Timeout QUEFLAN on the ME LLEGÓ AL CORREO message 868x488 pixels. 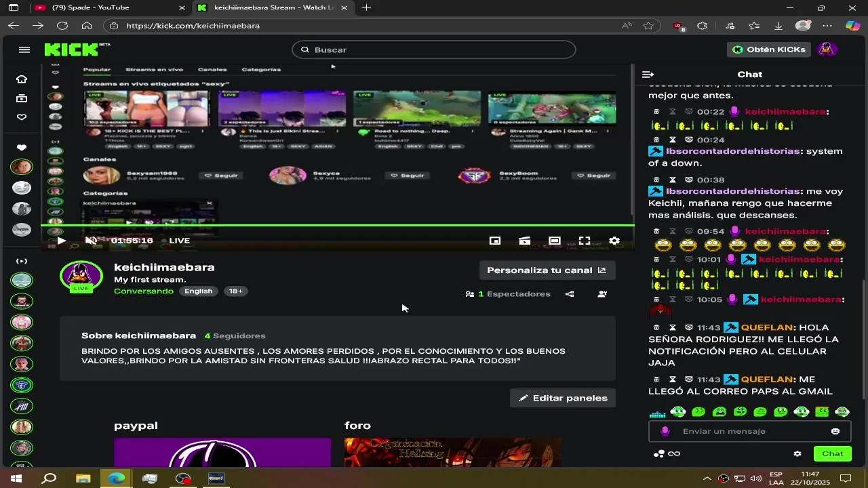(673, 380)
